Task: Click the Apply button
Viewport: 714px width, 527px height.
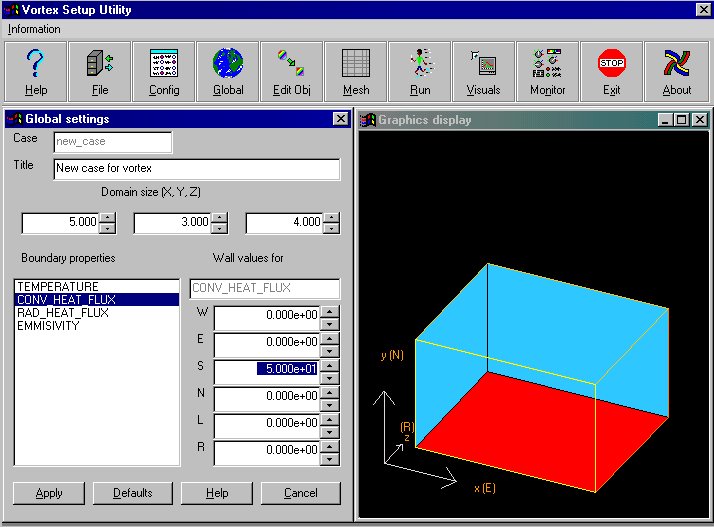Action: pyautogui.click(x=49, y=493)
